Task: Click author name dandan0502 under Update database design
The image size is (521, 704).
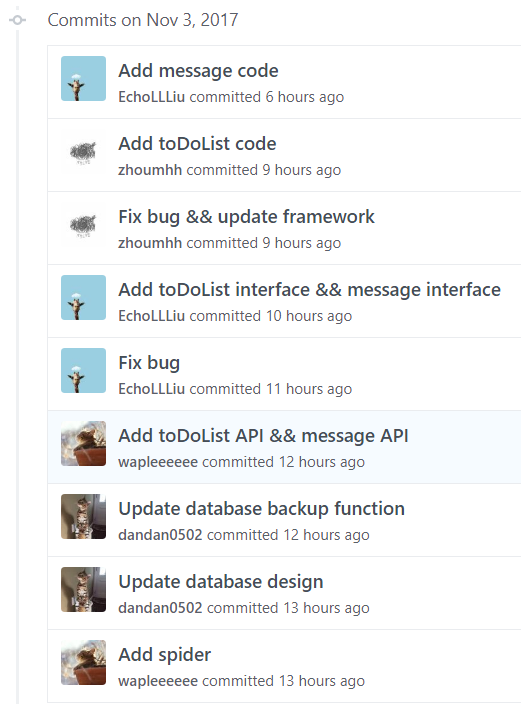Action: pyautogui.click(x=160, y=608)
